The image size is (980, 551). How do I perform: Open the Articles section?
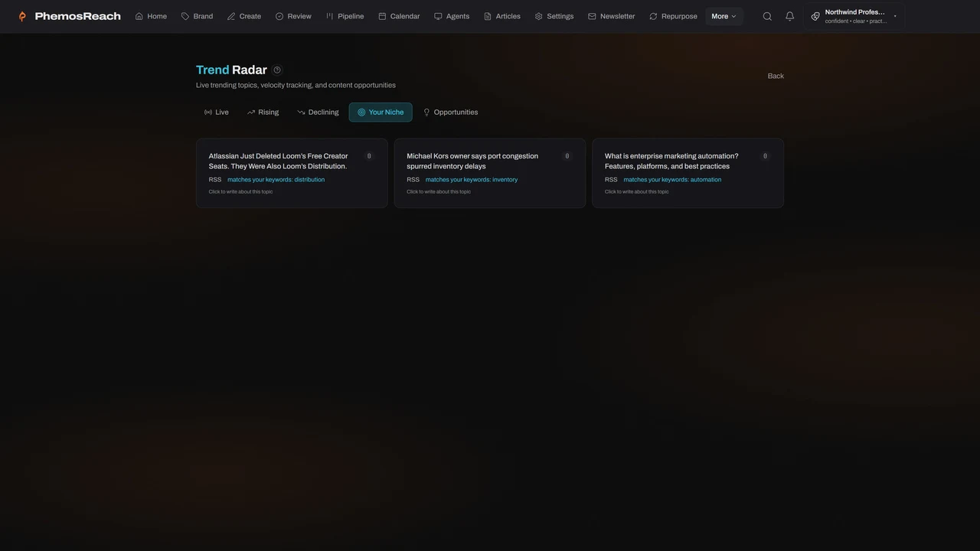coord(502,16)
